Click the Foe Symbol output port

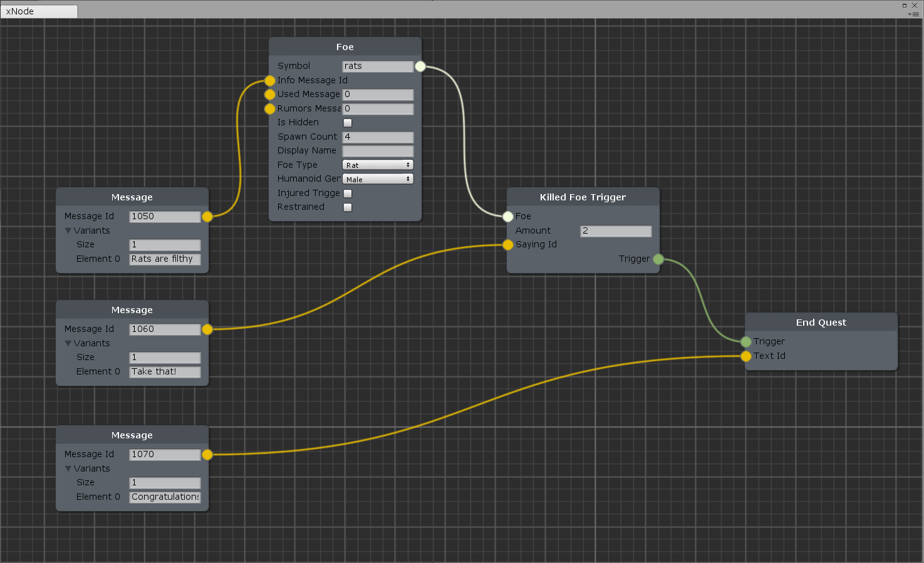420,66
